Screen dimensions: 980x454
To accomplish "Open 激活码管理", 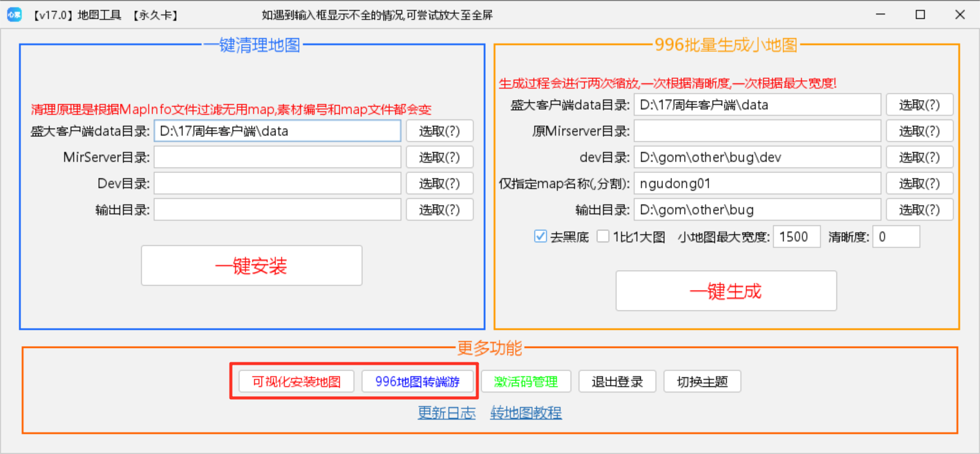I will click(x=526, y=382).
